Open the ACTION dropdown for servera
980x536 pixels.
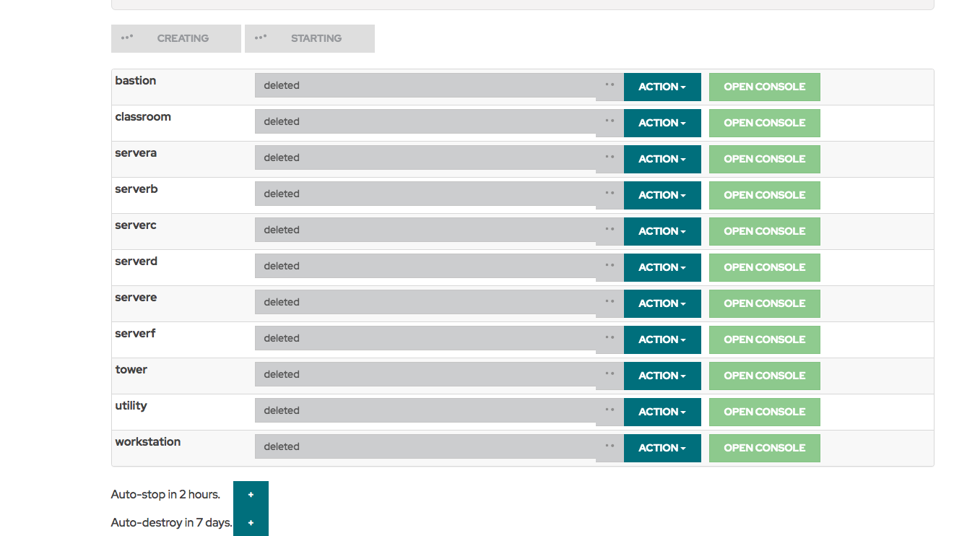[662, 159]
